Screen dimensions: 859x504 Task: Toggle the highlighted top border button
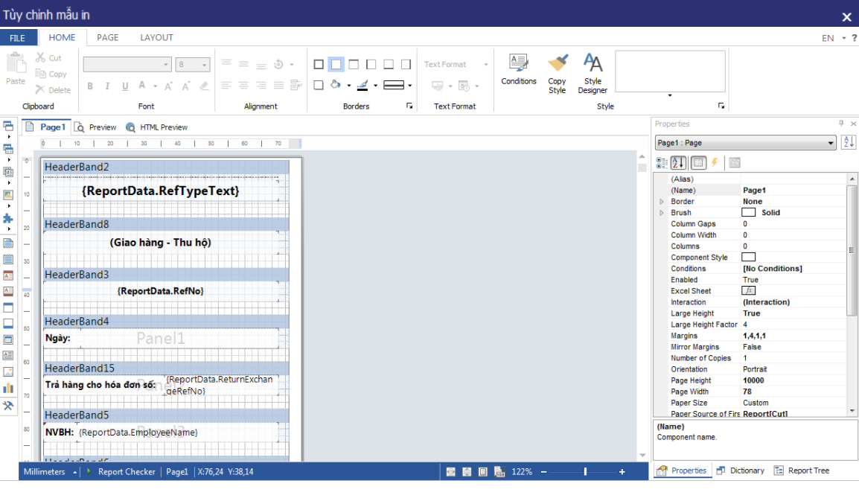[336, 65]
